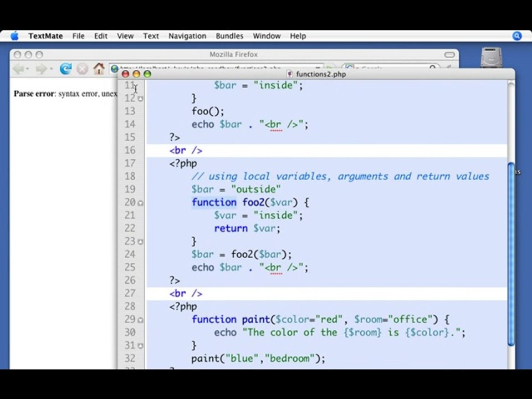This screenshot has width=532, height=399.
Task: Click the functions2.php file icon in title bar
Action: tap(289, 74)
